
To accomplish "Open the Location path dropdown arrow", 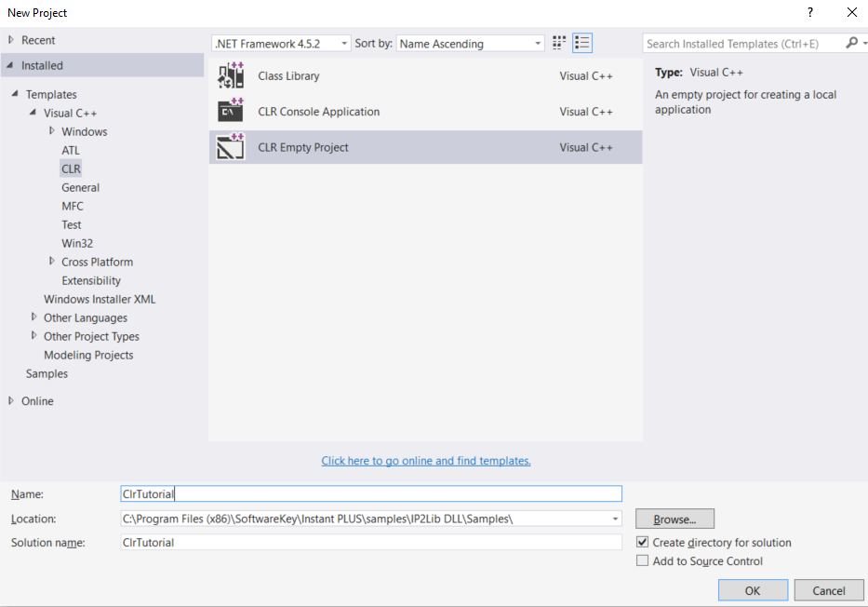I will click(615, 519).
